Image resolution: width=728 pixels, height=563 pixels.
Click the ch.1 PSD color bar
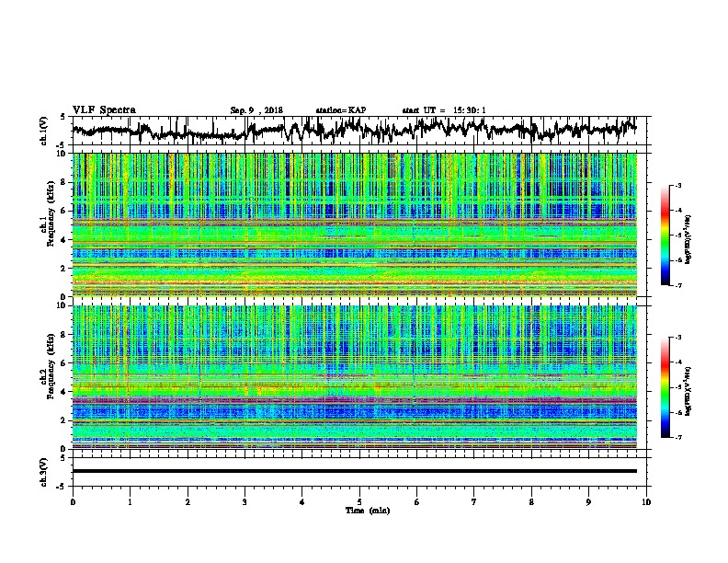(665, 236)
